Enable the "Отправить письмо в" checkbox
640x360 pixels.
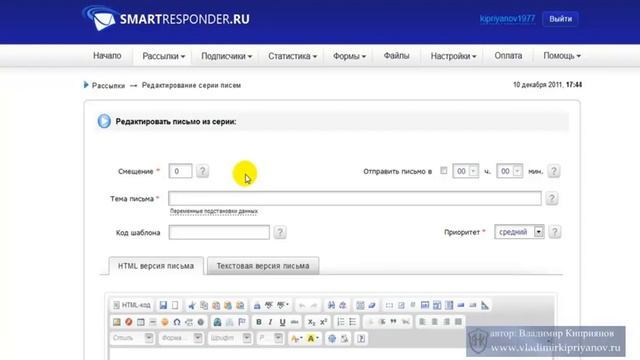[444, 171]
